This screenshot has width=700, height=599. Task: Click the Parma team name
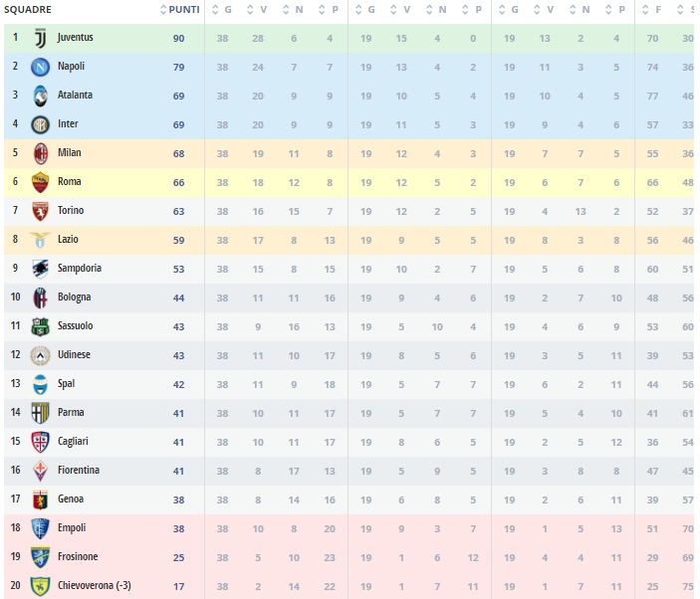[x=71, y=413]
